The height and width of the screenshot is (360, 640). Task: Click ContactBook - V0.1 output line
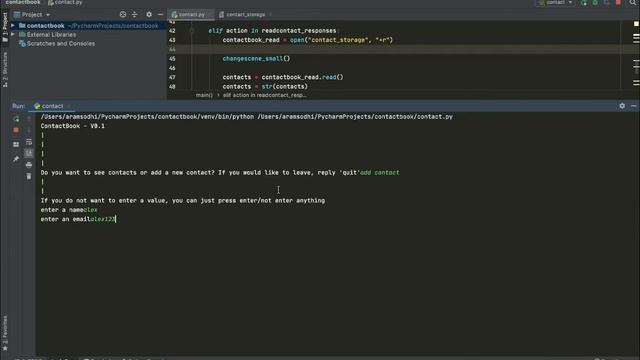tap(73, 126)
